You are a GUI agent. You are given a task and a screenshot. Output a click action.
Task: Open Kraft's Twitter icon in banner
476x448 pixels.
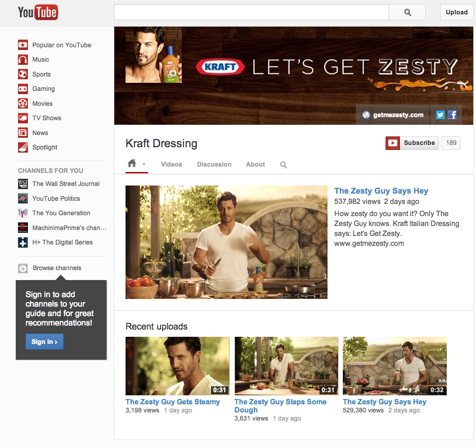[440, 114]
